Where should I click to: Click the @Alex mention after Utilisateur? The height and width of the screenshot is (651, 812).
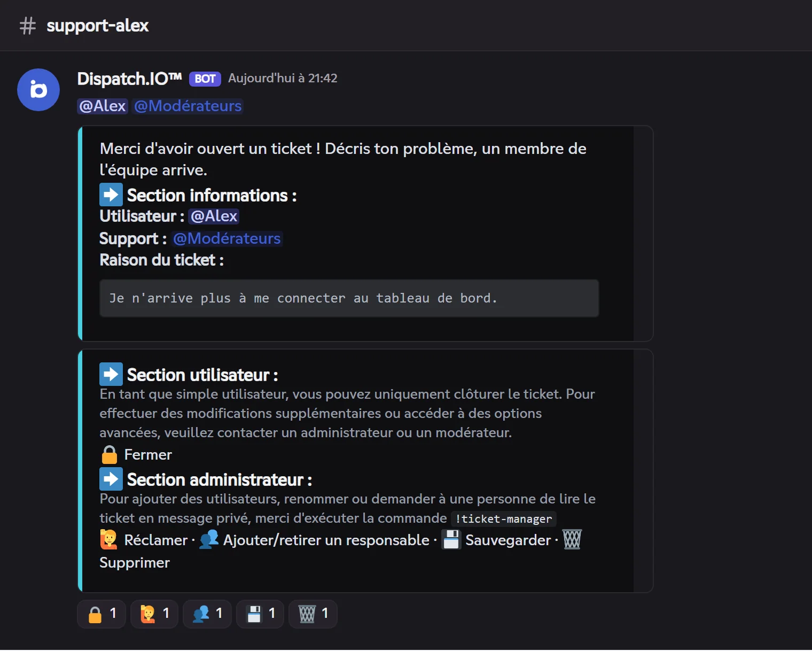[214, 216]
